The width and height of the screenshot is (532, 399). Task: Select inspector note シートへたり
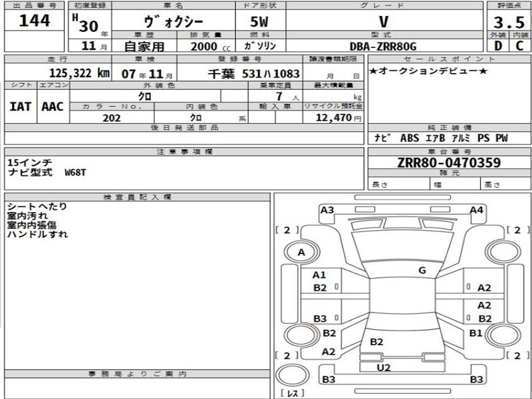coord(37,206)
